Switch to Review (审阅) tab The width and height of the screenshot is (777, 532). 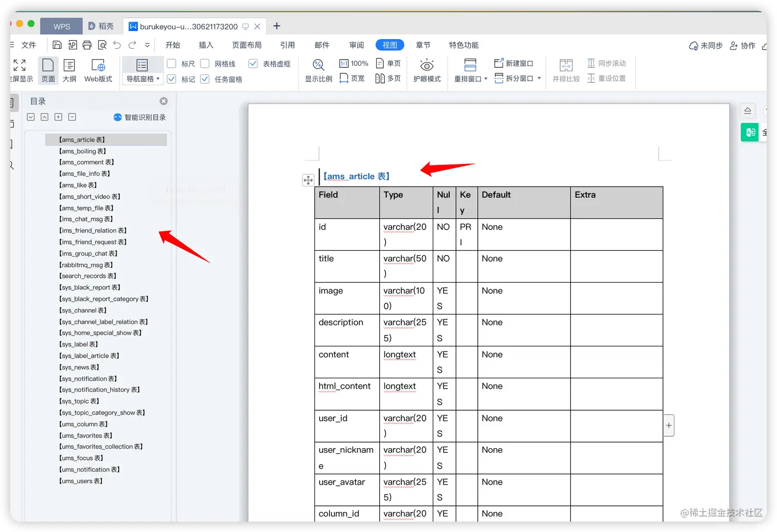click(357, 45)
